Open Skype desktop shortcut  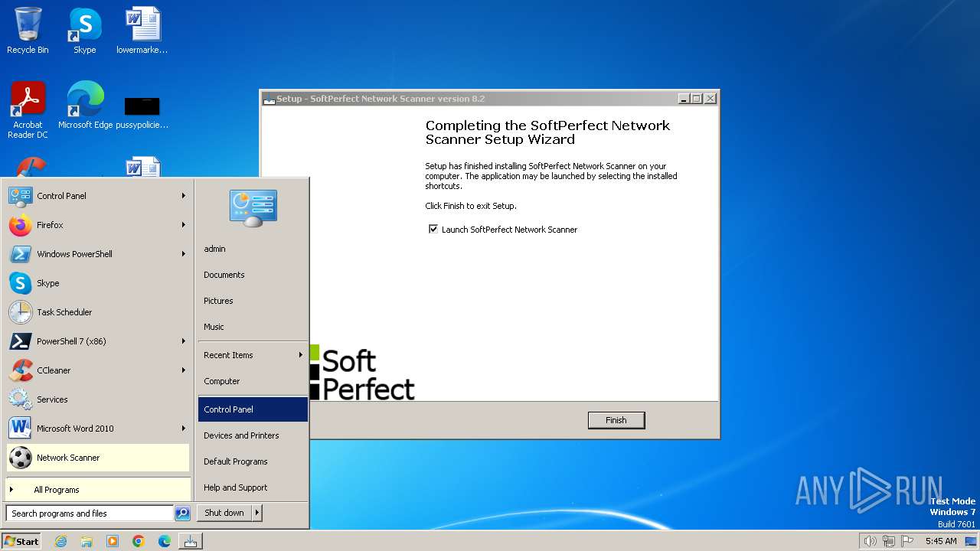84,31
